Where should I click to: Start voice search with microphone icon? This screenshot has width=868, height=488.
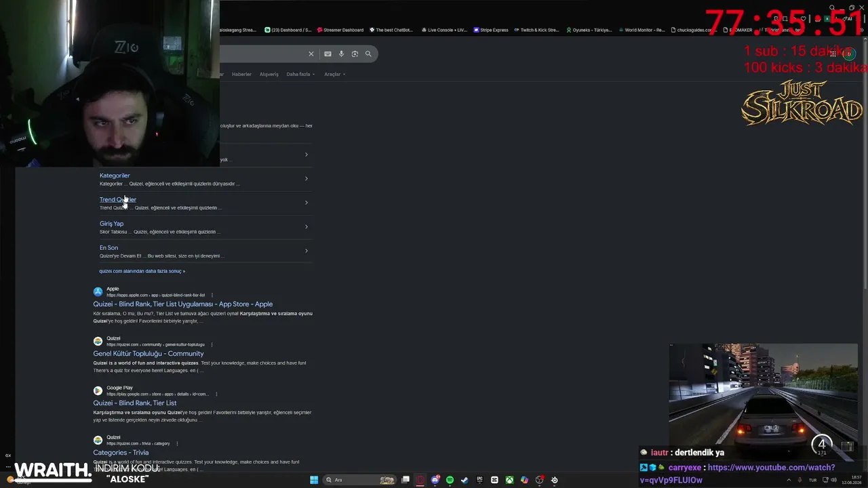[341, 54]
